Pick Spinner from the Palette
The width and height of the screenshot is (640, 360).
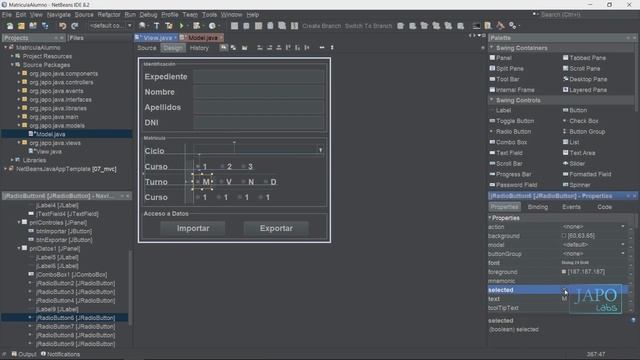pos(576,184)
